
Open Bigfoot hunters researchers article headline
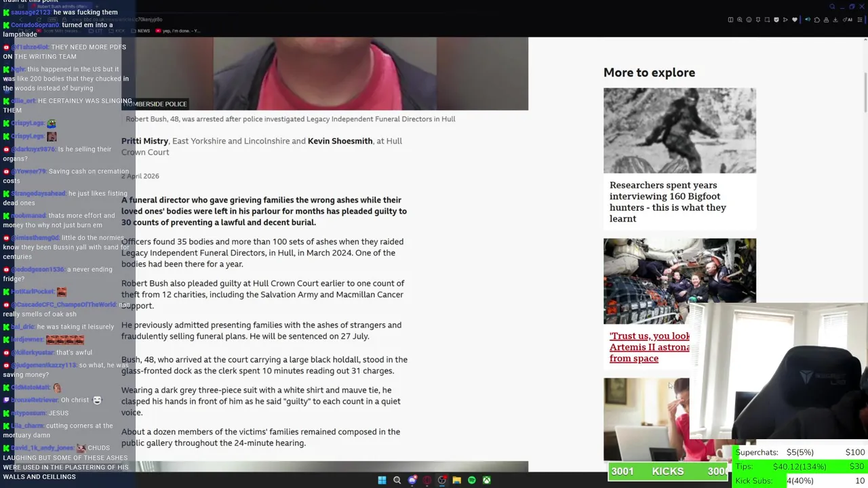[x=668, y=201]
